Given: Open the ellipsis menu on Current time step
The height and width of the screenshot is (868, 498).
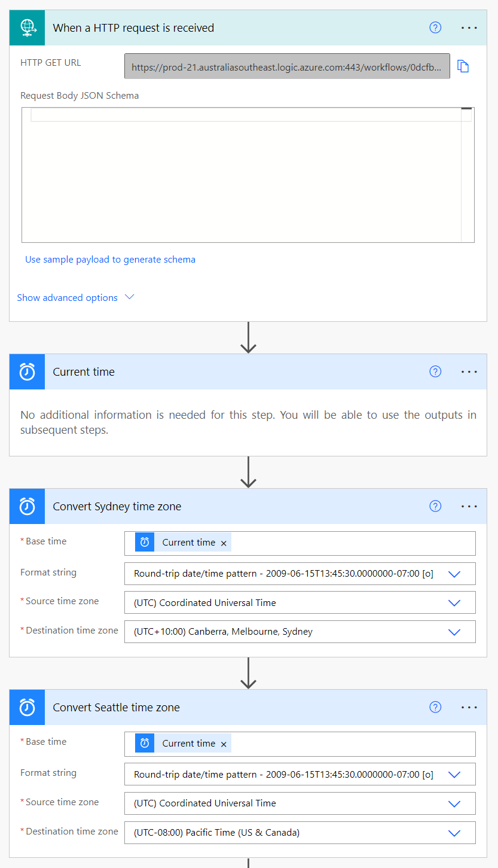Looking at the screenshot, I should (469, 371).
